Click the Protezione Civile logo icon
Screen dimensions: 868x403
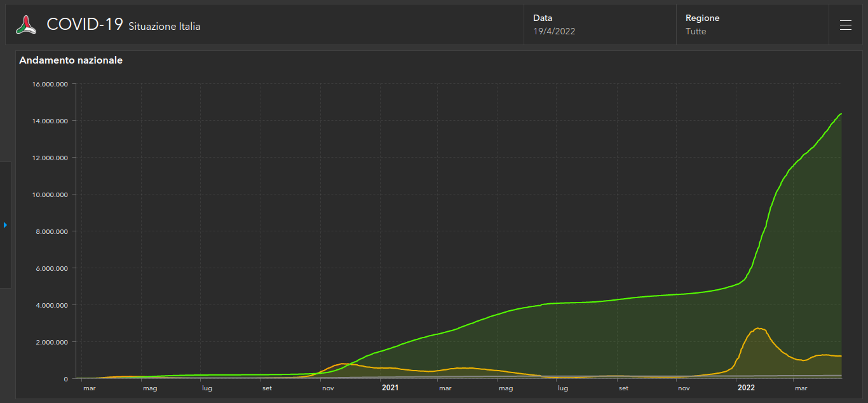(26, 25)
